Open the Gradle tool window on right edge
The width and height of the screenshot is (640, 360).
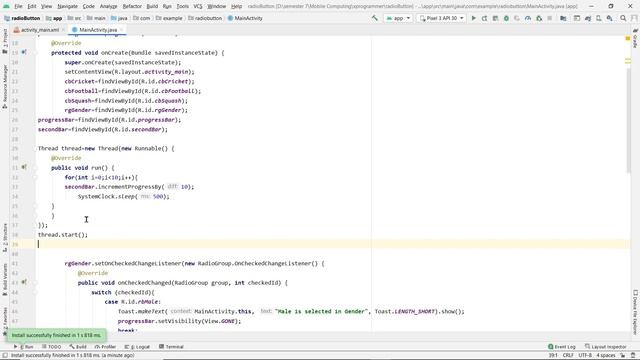(635, 39)
